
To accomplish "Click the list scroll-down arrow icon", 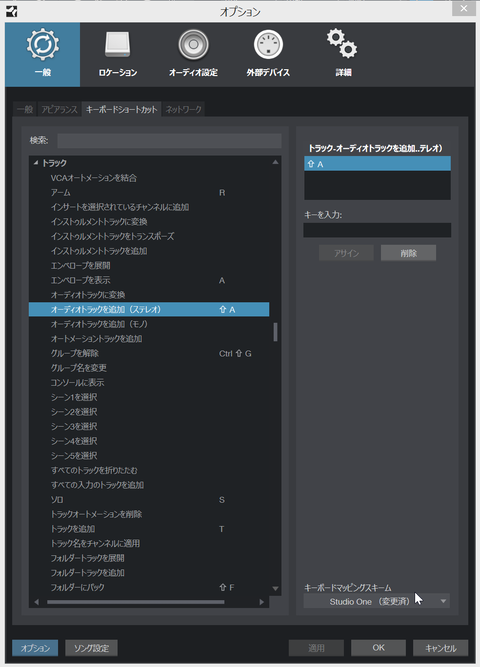I will pyautogui.click(x=275, y=589).
